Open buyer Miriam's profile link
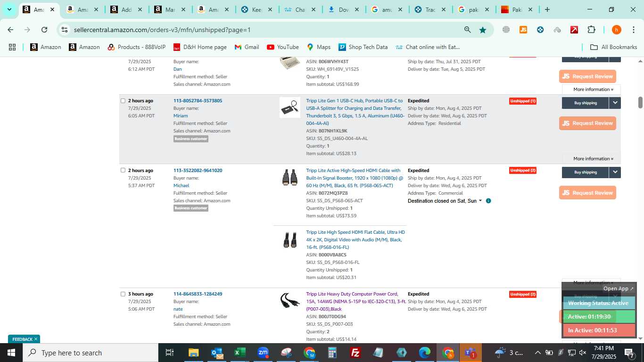This screenshot has width=644, height=362. point(181,116)
